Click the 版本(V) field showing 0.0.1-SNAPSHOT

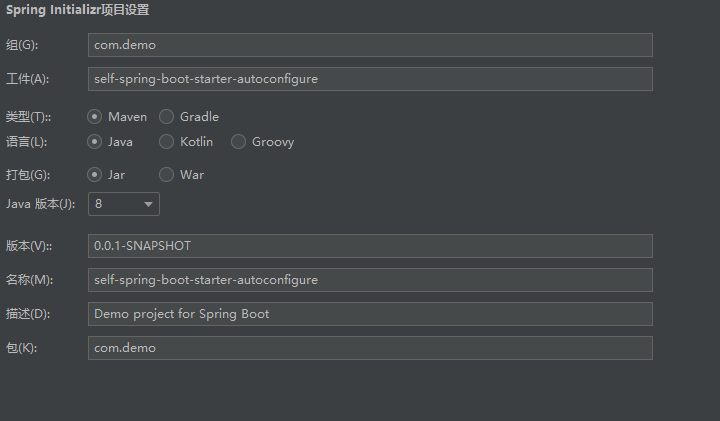click(x=370, y=246)
